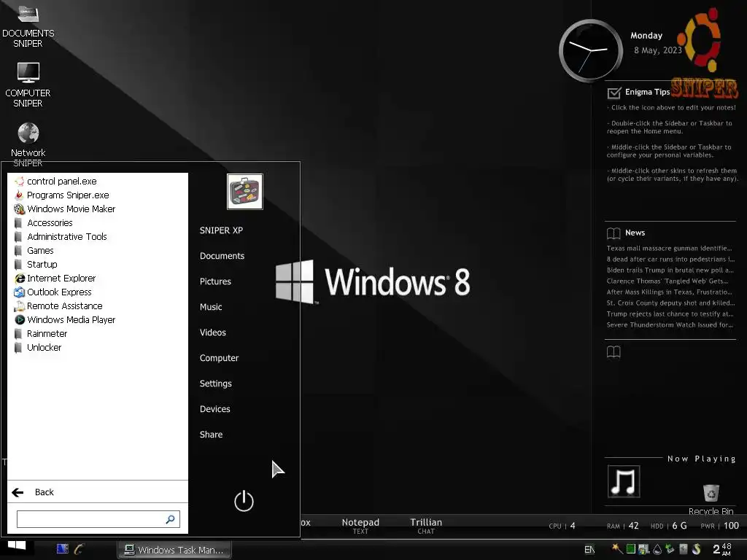Start Internet Explorer from the list
This screenshot has width=747, height=560.
click(x=55, y=278)
